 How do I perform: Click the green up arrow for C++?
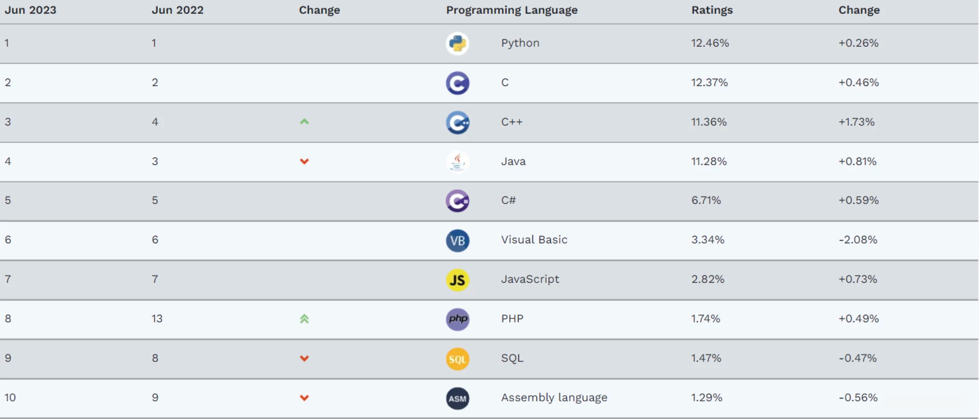(304, 122)
